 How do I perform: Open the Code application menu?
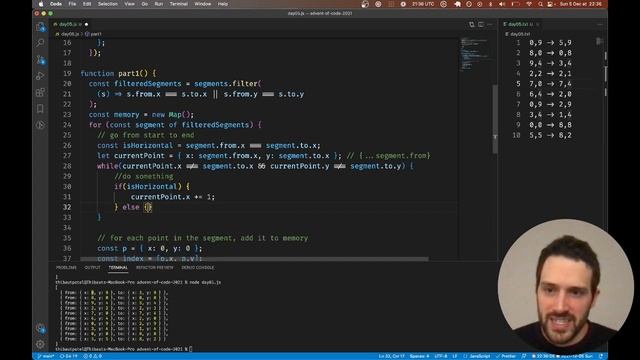(56, 4)
